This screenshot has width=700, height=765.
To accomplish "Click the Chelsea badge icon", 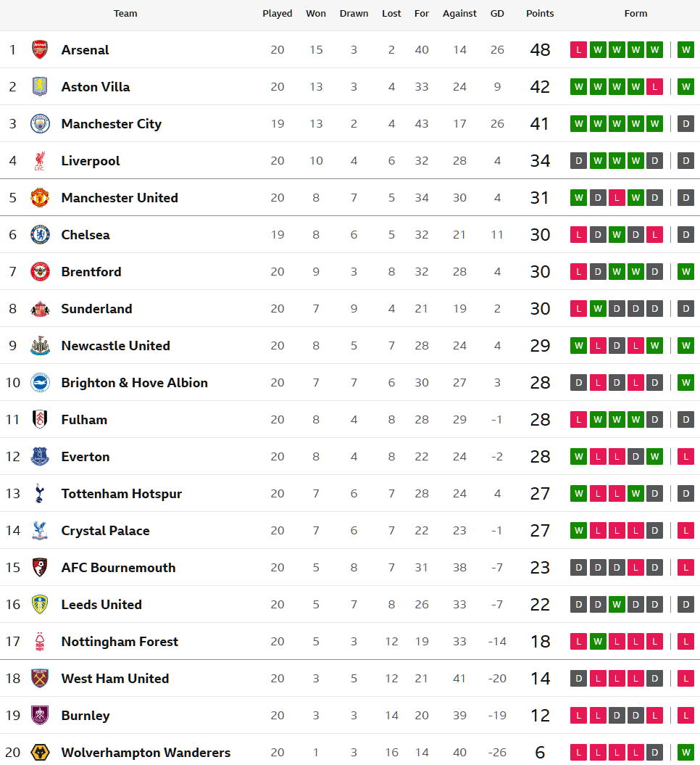I will (40, 234).
